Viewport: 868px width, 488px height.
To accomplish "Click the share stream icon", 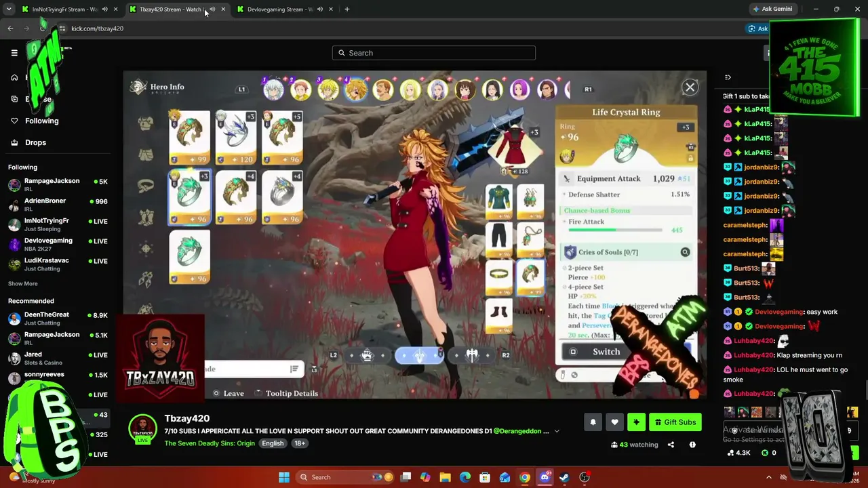I will 671,445.
